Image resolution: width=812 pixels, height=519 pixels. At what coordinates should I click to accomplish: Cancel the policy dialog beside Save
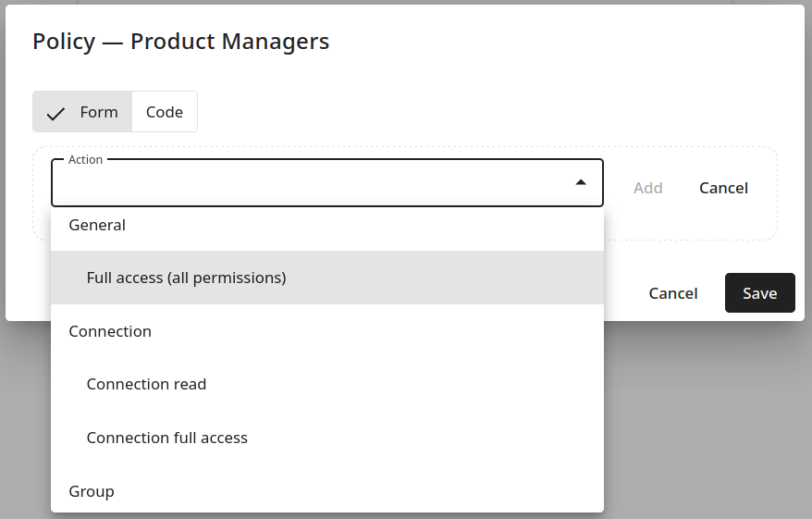[x=673, y=293]
